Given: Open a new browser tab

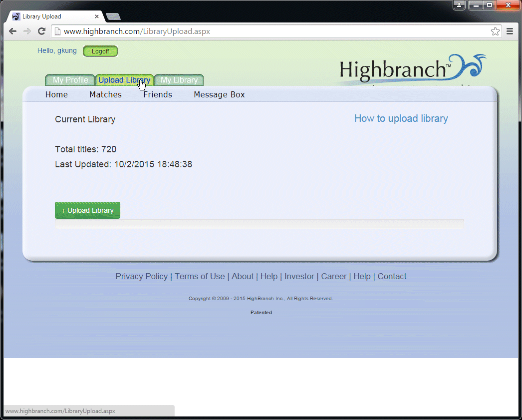Looking at the screenshot, I should pos(113,16).
